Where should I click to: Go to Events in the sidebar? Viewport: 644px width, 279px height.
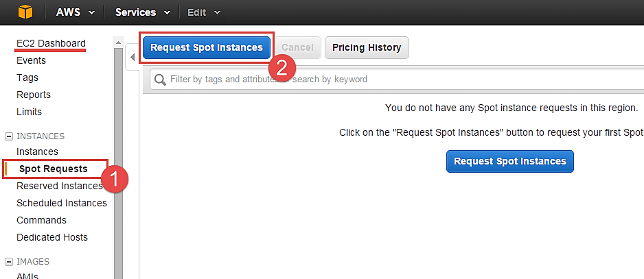(31, 60)
